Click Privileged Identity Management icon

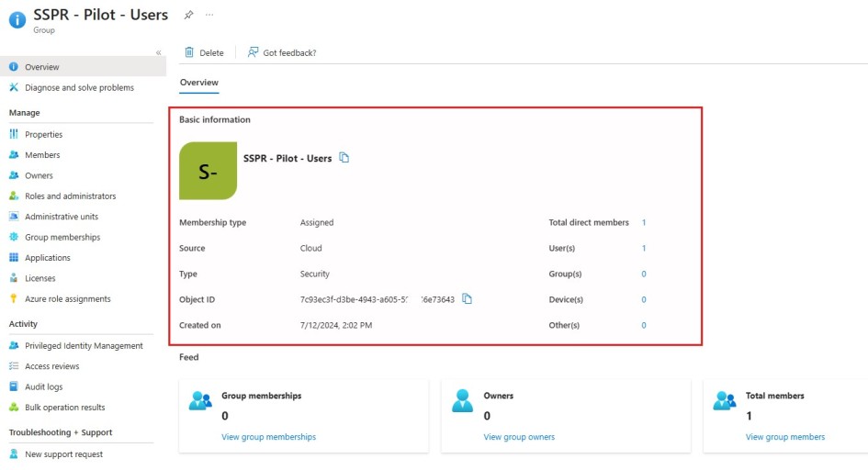(x=13, y=345)
